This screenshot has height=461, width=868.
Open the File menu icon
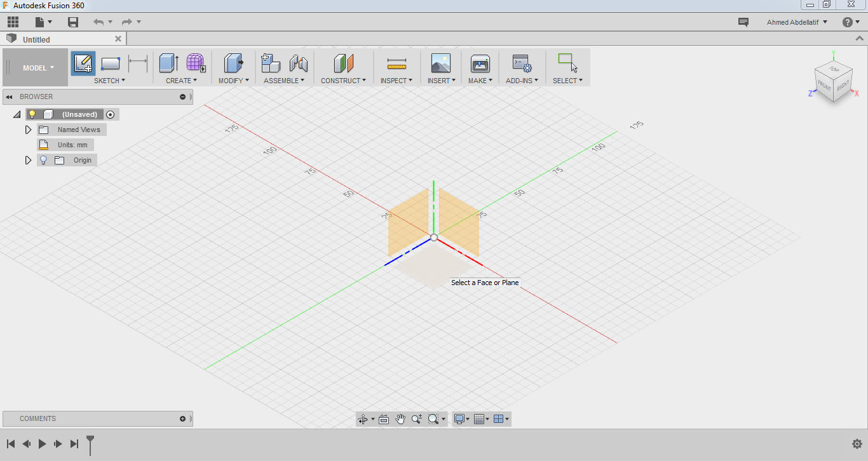click(x=40, y=22)
